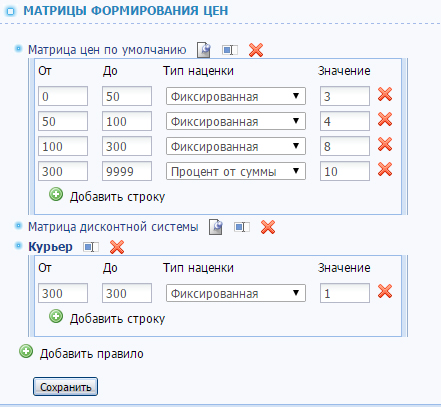Delete Матрица дисконтной системы with red X

click(268, 227)
